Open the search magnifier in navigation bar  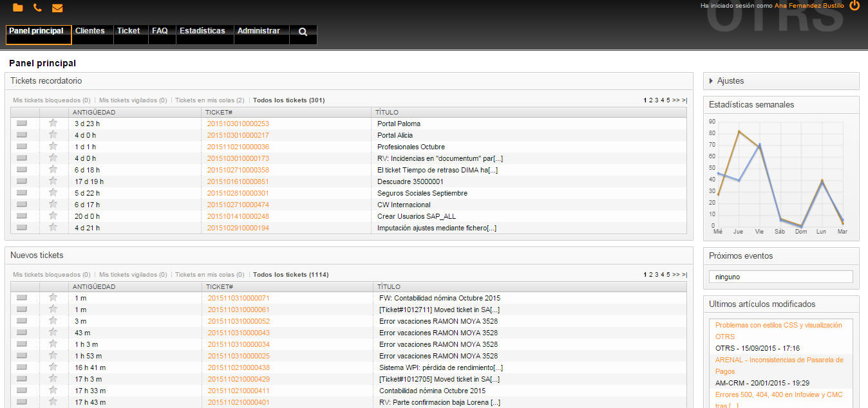click(303, 32)
